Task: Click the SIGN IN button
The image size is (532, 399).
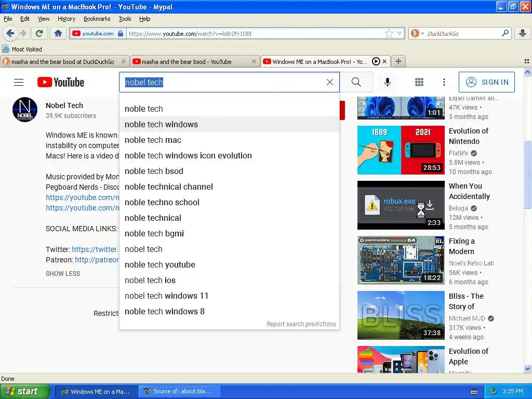Action: pyautogui.click(x=486, y=82)
